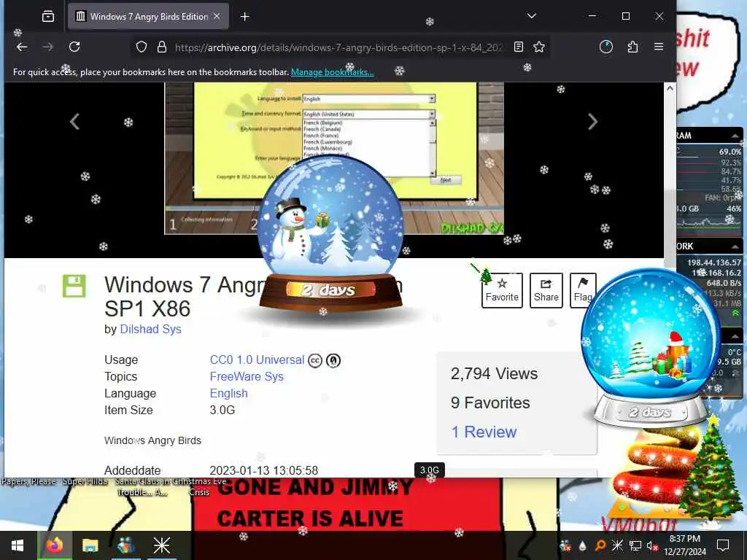
Task: Add item to Favorites
Action: click(502, 290)
